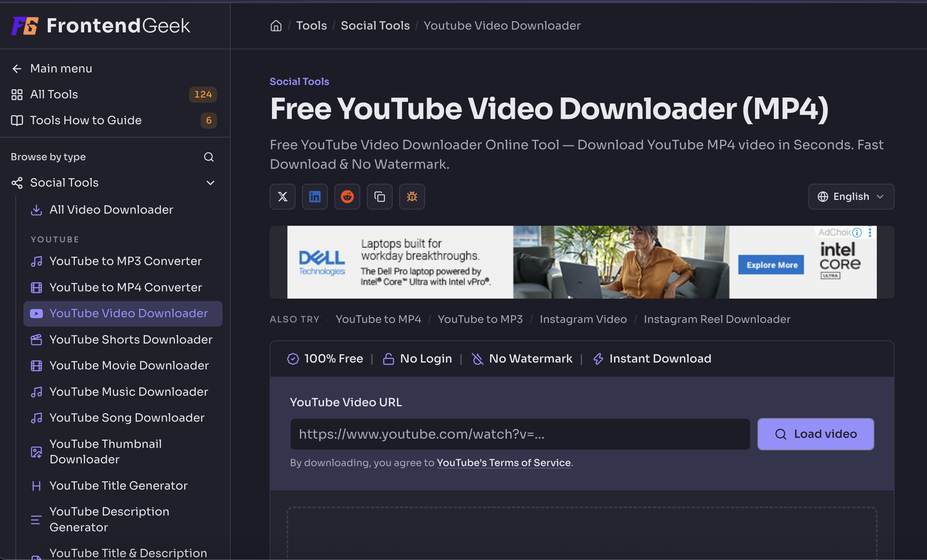Copy the page link
Screen dimensions: 927x560
pyautogui.click(x=380, y=197)
